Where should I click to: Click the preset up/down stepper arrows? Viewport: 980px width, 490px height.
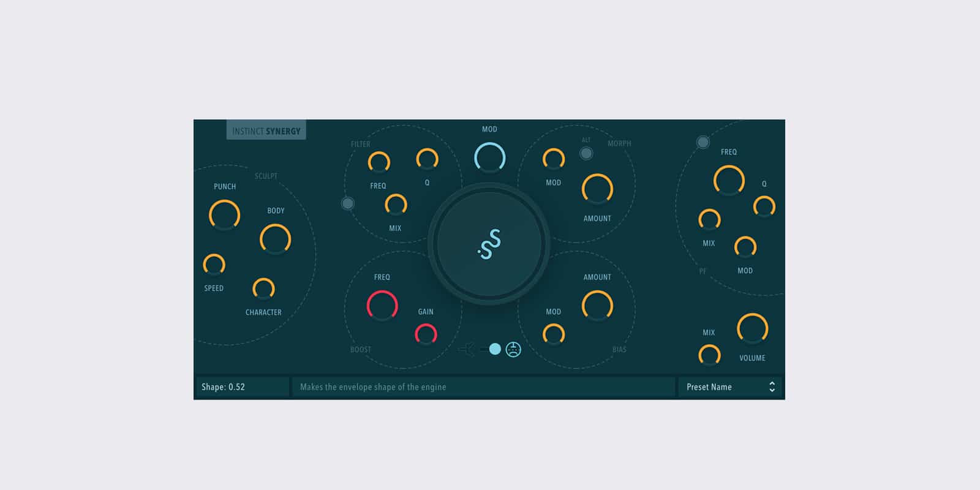click(x=772, y=387)
